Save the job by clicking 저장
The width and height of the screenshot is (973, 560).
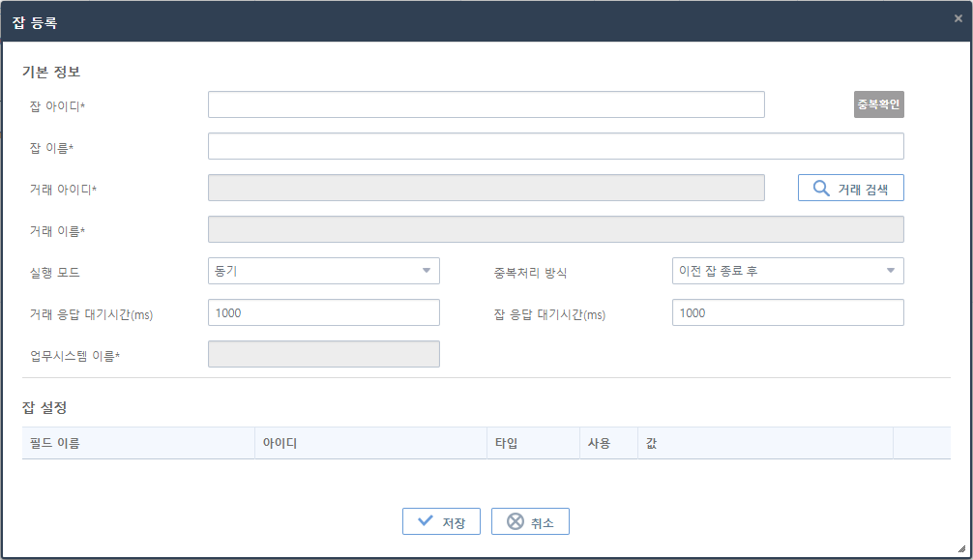pyautogui.click(x=441, y=520)
